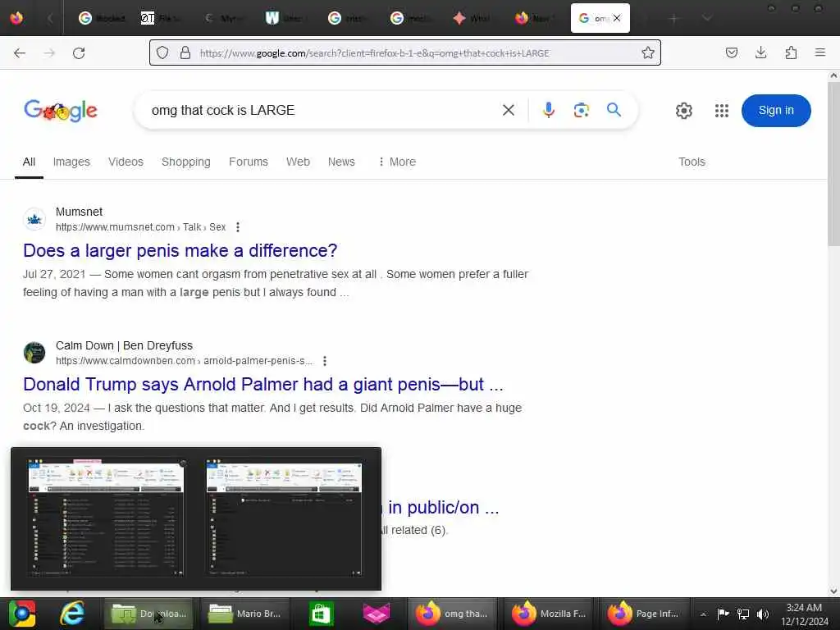840x630 pixels.
Task: Close the active Google search tab
Action: pyautogui.click(x=617, y=18)
